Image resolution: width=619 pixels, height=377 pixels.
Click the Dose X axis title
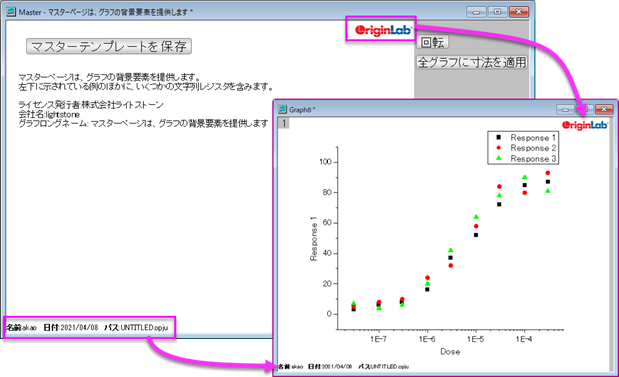(x=450, y=351)
